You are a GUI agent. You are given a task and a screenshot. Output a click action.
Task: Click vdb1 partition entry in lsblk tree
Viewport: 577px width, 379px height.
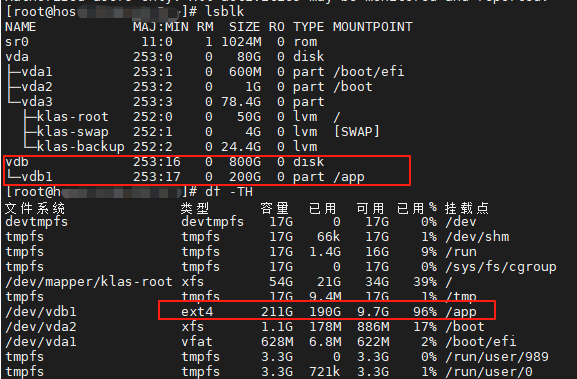coord(37,177)
